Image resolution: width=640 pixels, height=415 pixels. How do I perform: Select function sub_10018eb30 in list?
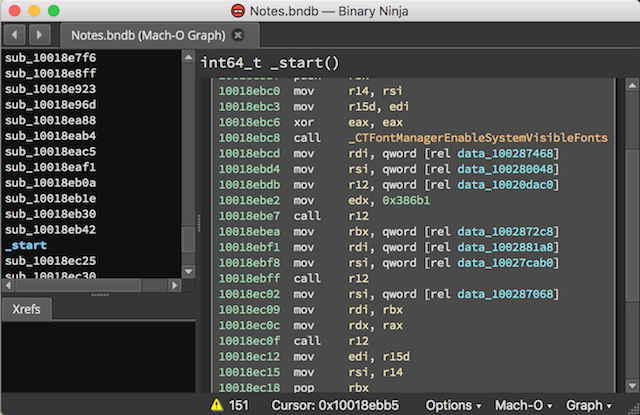pos(51,214)
